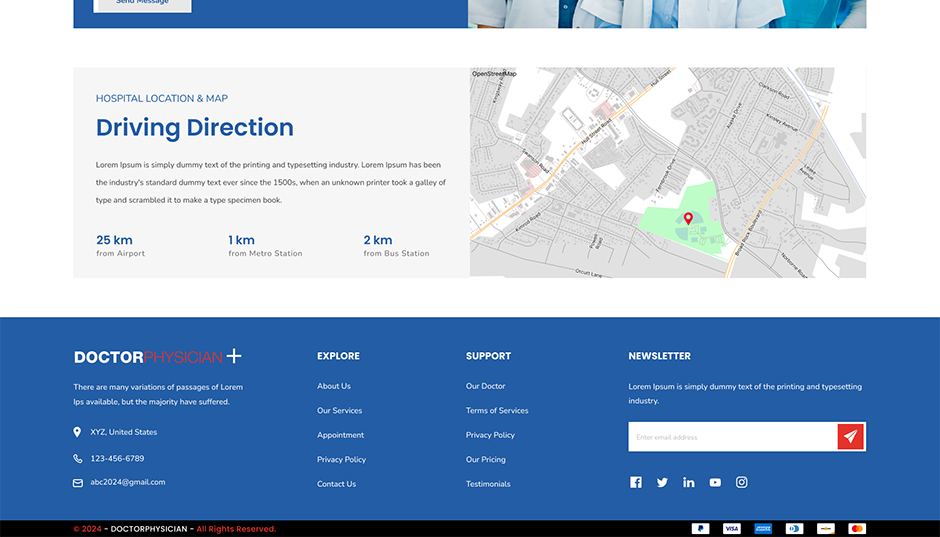The image size is (940, 537).
Task: Click the abc2024@gmail.com email address
Action: click(x=128, y=482)
